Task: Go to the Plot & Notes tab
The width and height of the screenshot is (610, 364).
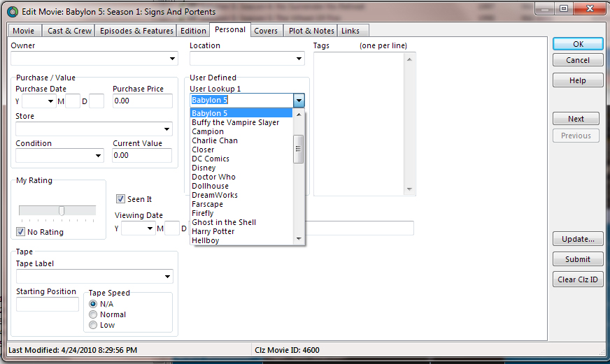Action: (311, 31)
